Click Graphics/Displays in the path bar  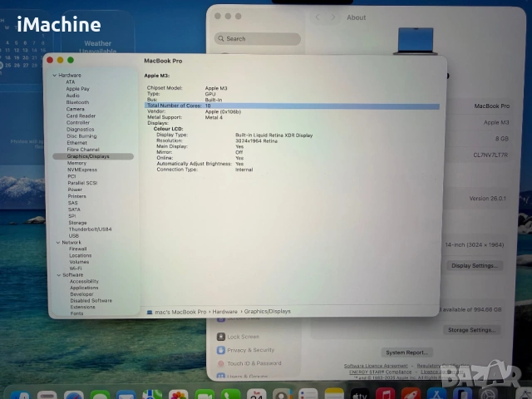pos(268,312)
